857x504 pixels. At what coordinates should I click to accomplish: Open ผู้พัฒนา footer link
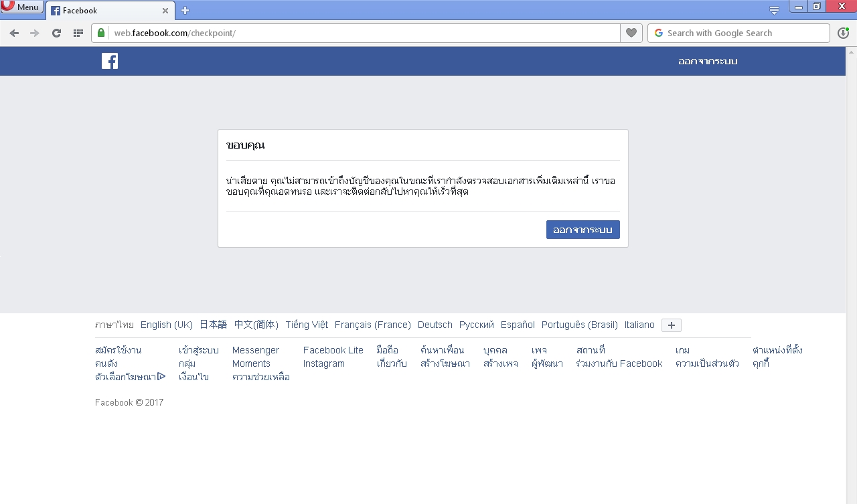click(x=547, y=363)
